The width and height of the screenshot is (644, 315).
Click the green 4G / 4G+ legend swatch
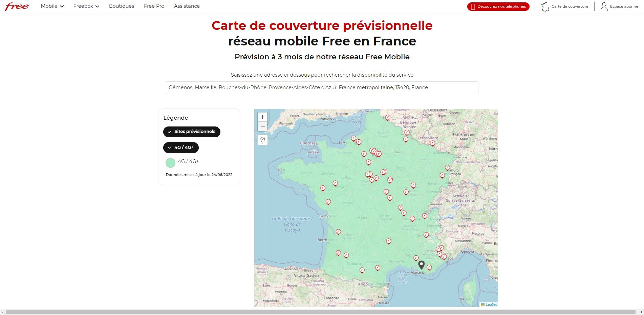coord(170,163)
